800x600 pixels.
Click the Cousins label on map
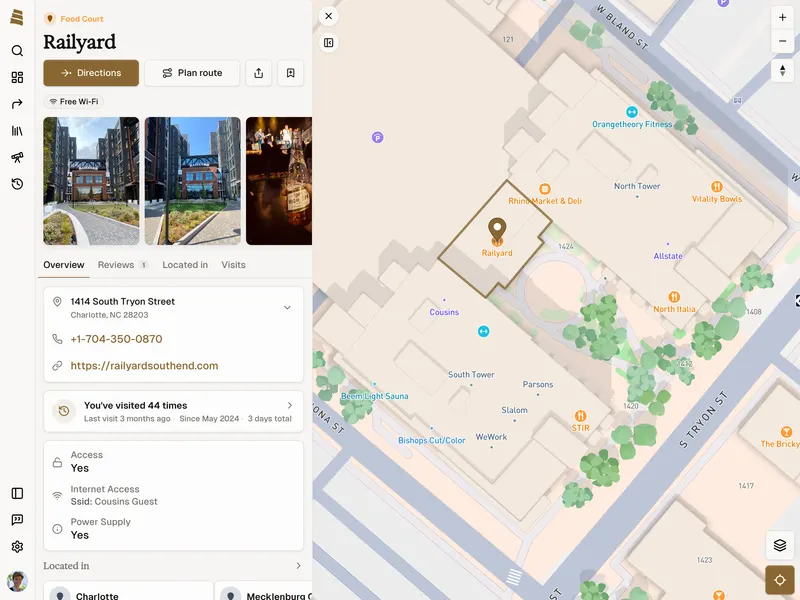coord(444,312)
